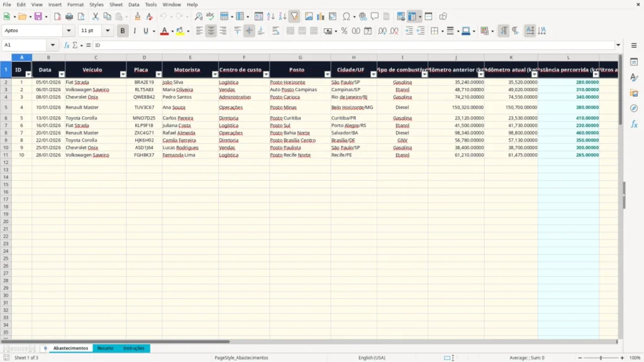Apply the red font color swatch
Screen dimensions: 644x362
point(164,31)
